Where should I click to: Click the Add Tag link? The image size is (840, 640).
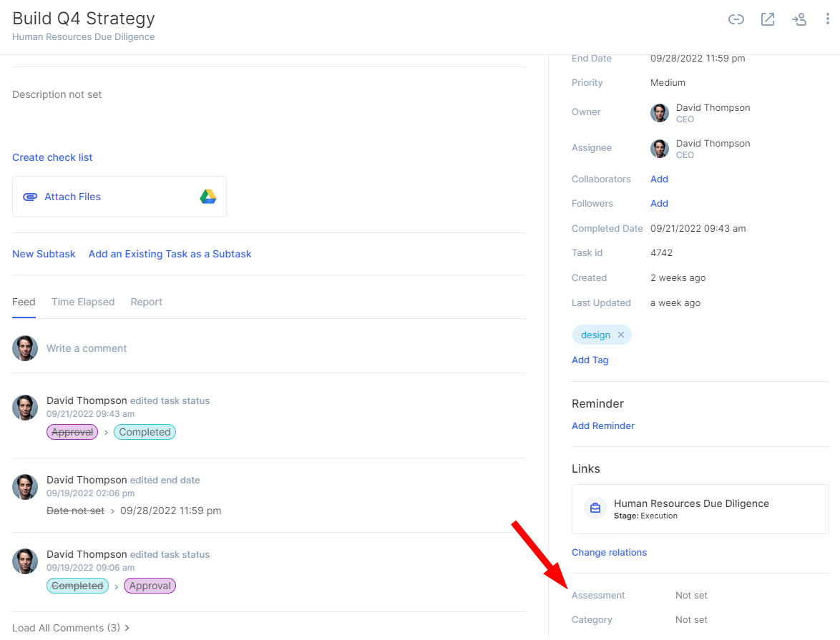[x=590, y=360]
